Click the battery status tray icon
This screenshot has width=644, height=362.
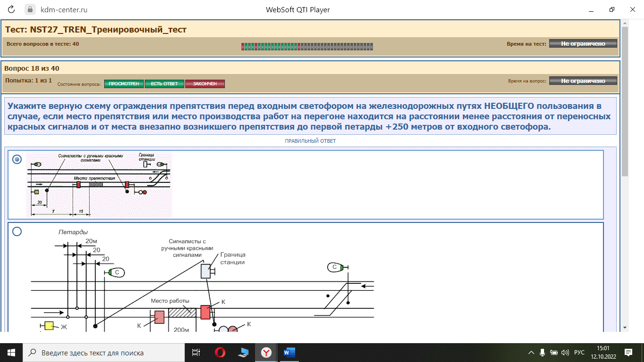553,353
